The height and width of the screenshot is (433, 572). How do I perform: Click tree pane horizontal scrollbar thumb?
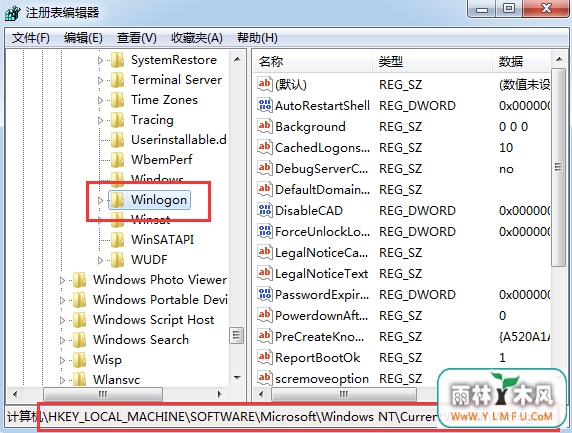click(x=103, y=394)
